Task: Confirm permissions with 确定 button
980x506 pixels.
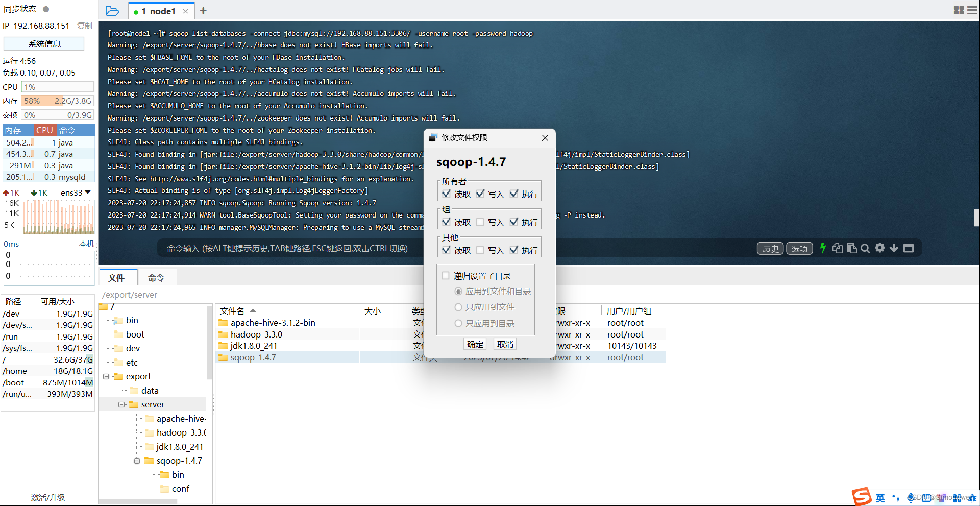Action: click(475, 344)
